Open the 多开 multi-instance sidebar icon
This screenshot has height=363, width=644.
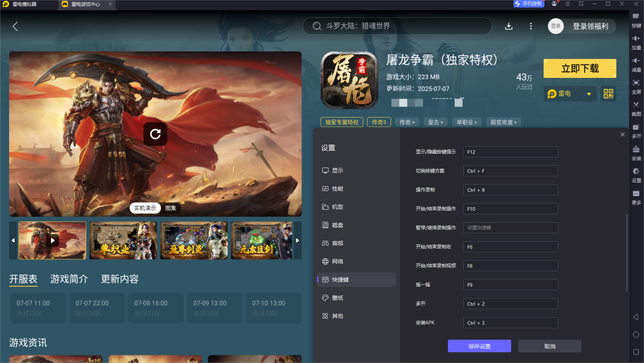(636, 127)
